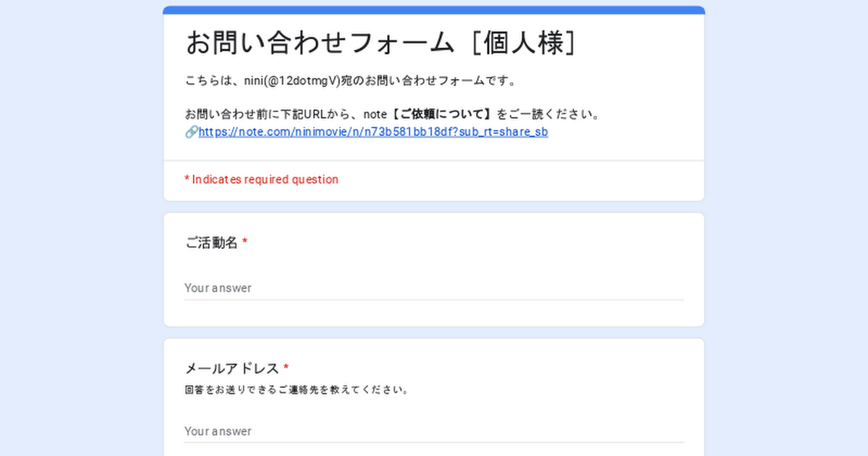Screen dimensions: 868x456
Task: Open the note.com ninimovie link
Action: click(x=373, y=132)
